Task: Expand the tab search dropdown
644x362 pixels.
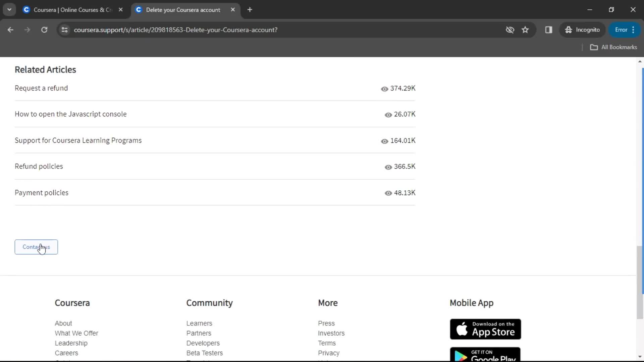Action: (9, 10)
